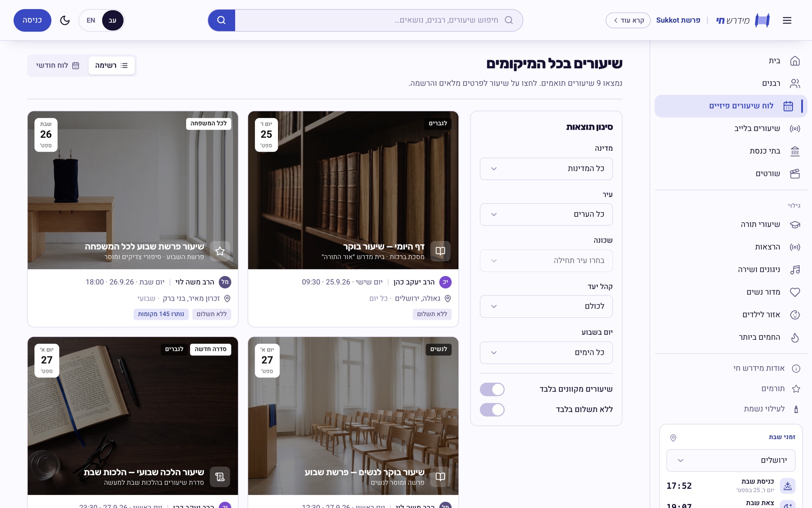Open women's morning lesson card thumbnail

(353, 416)
